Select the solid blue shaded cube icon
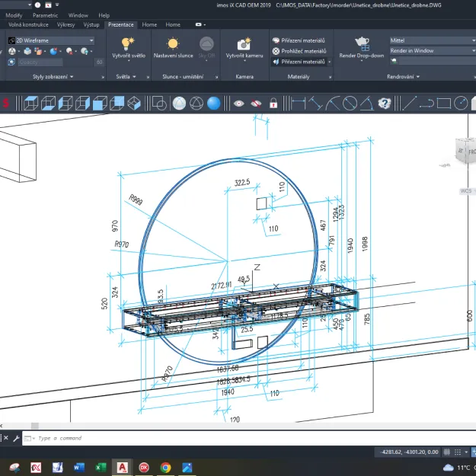This screenshot has width=476, height=476. point(100,104)
